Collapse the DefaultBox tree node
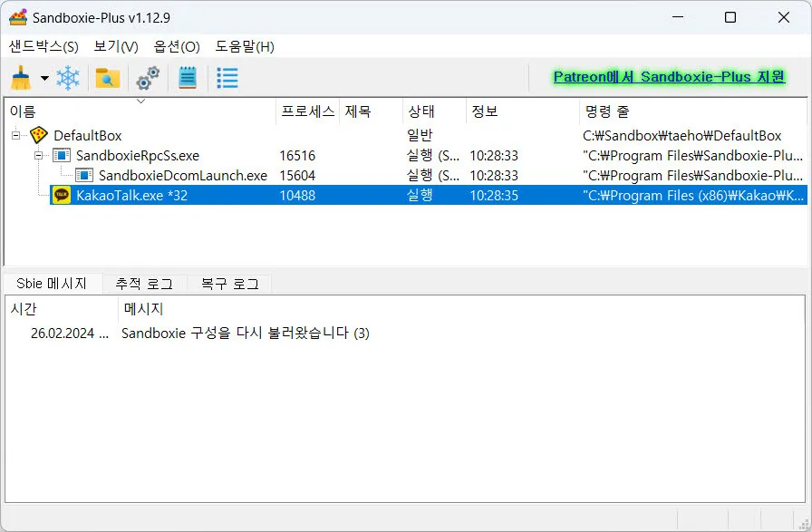 (x=16, y=135)
